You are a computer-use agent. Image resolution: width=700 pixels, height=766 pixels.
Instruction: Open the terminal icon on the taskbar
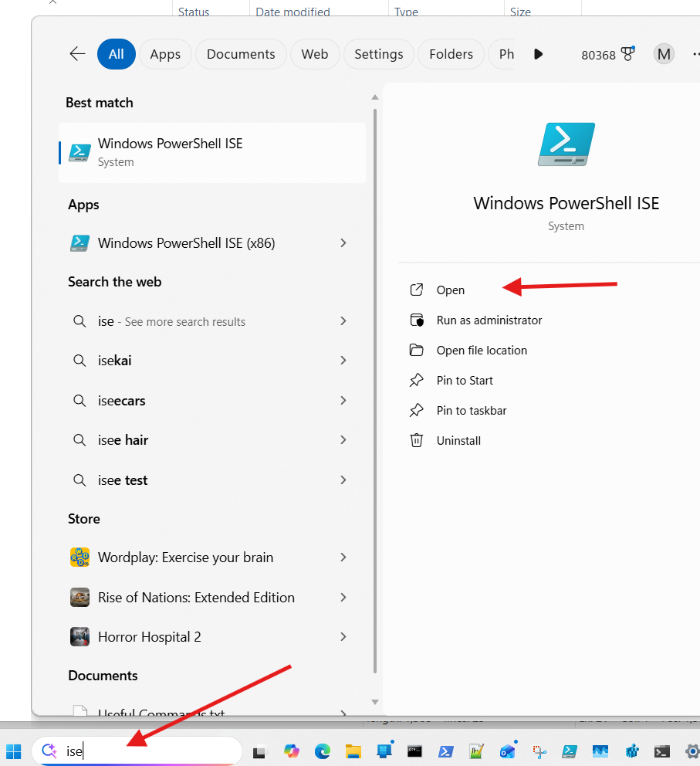662,751
